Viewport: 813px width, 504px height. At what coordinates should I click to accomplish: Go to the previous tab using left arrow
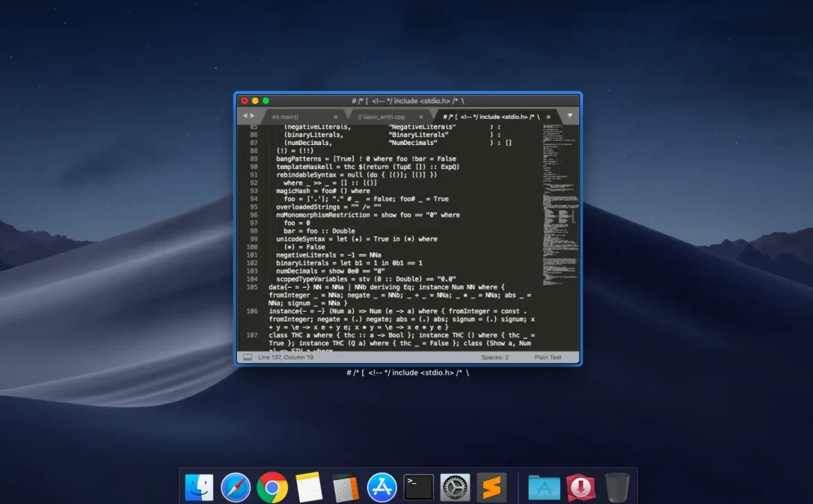[245, 116]
